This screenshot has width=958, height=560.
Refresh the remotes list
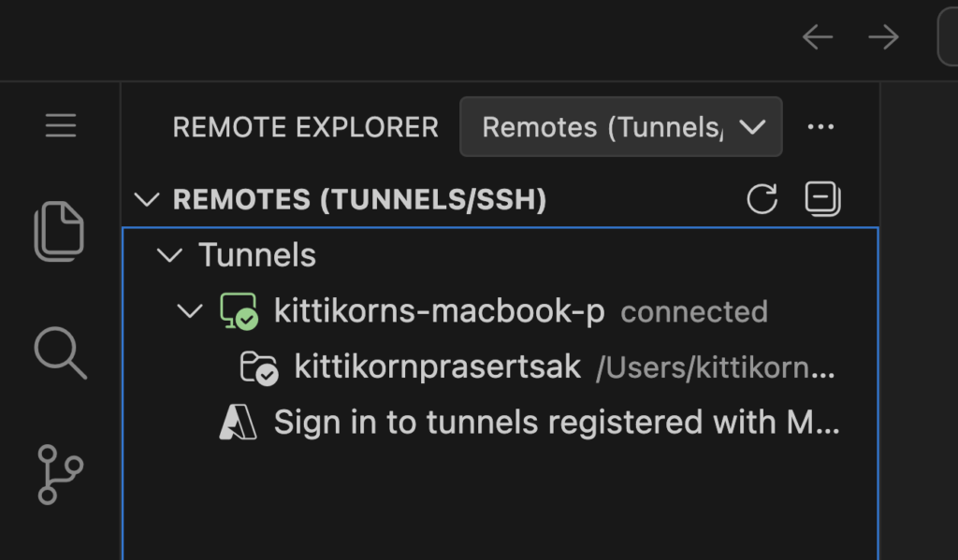pos(762,199)
